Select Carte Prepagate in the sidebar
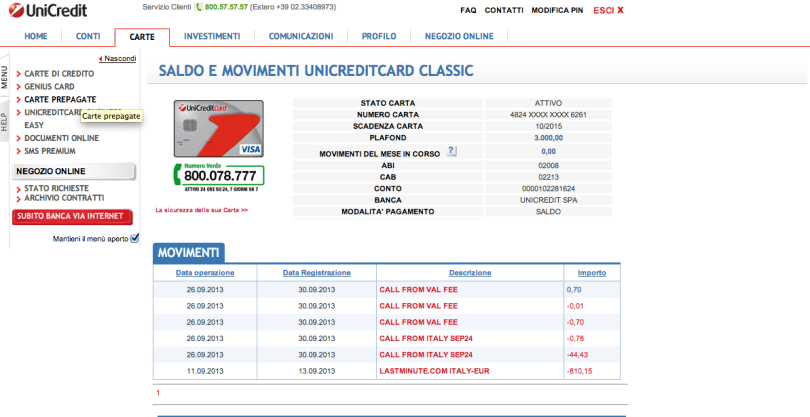The height and width of the screenshot is (417, 810). pyautogui.click(x=60, y=100)
